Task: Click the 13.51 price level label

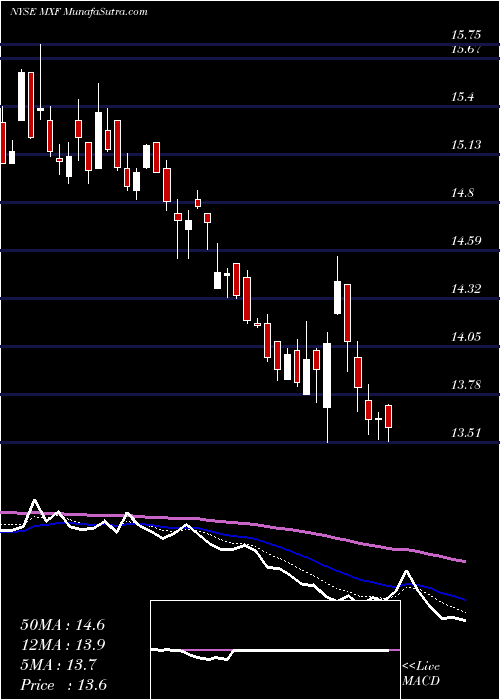Action: pyautogui.click(x=466, y=433)
